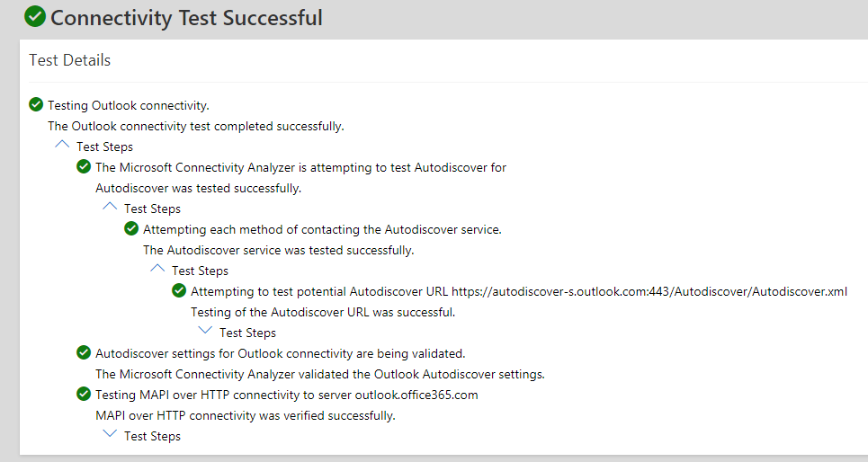Click the Connectivity Test Successful title text
This screenshot has width=868, height=462.
[186, 18]
